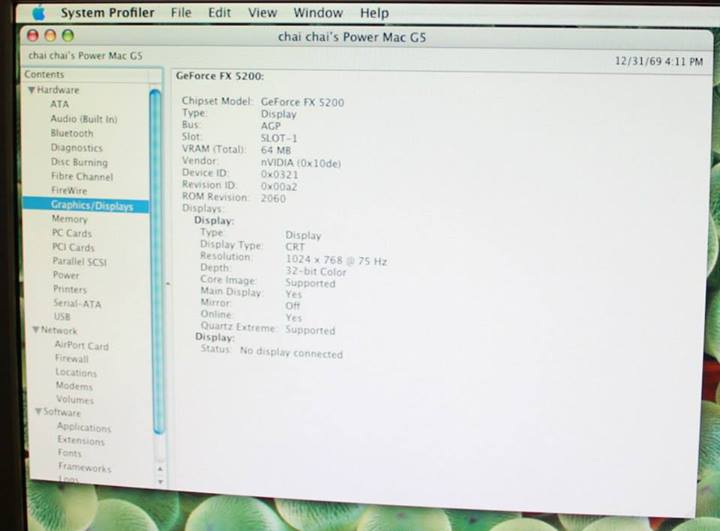Click the green zoom window button
720x531 pixels.
point(68,35)
